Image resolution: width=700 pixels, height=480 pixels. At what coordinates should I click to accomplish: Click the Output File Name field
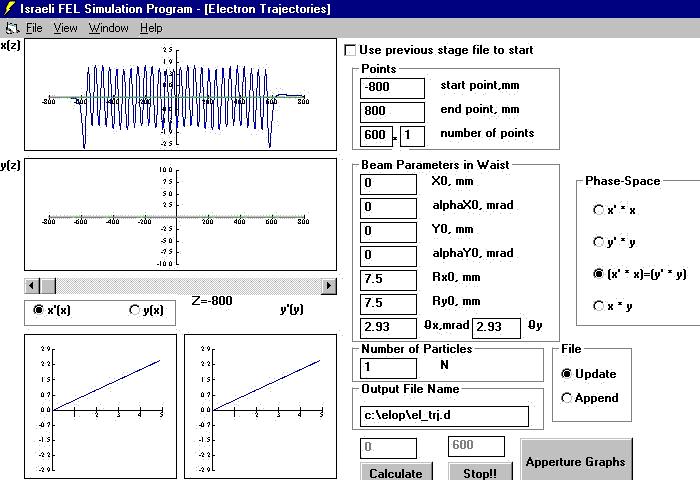pos(445,416)
